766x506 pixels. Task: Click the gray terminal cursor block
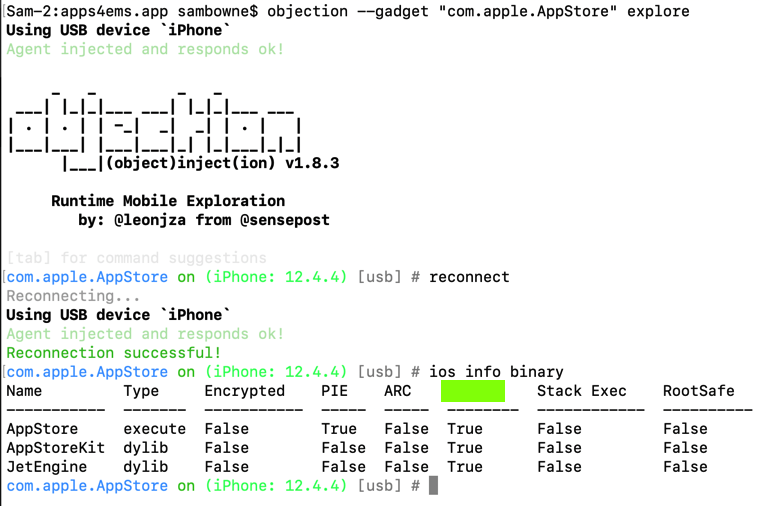433,486
